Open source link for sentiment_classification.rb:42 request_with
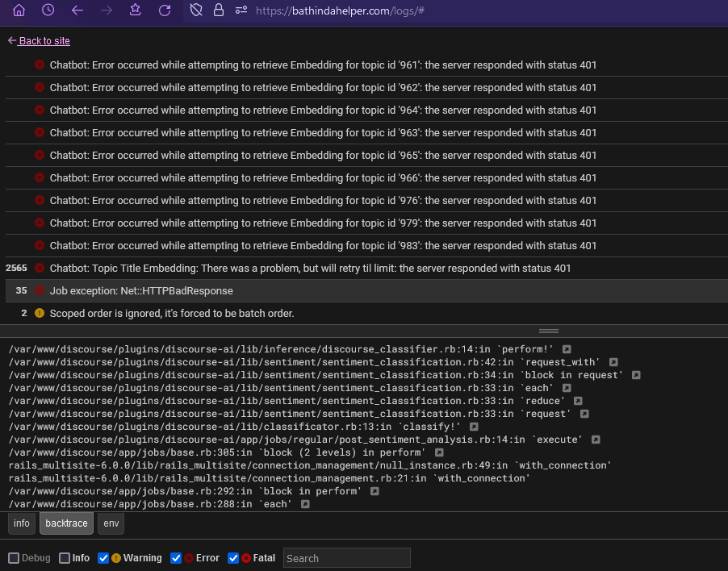 (x=613, y=362)
